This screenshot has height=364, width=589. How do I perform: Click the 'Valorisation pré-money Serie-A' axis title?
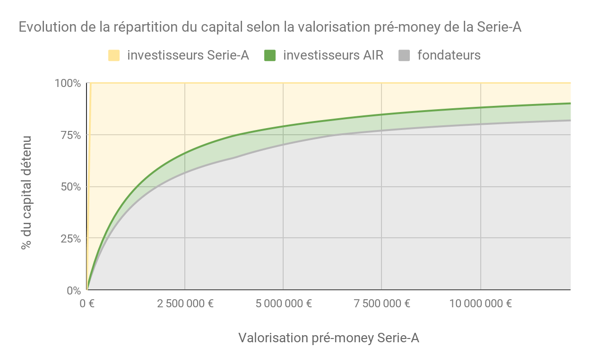329,338
